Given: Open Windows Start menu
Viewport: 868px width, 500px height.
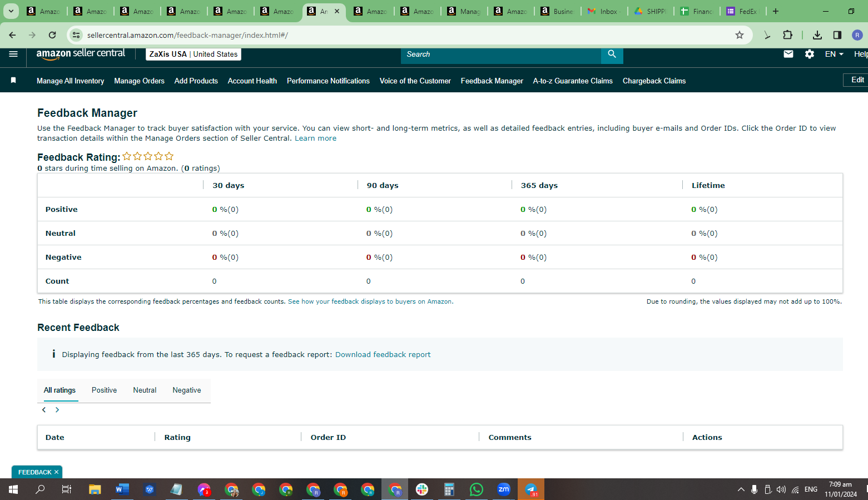Looking at the screenshot, I should [x=13, y=489].
